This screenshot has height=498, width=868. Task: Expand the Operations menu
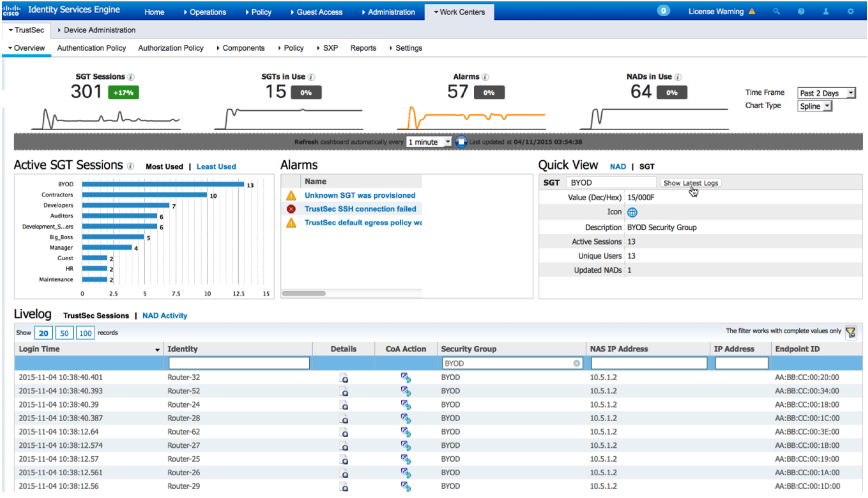205,12
